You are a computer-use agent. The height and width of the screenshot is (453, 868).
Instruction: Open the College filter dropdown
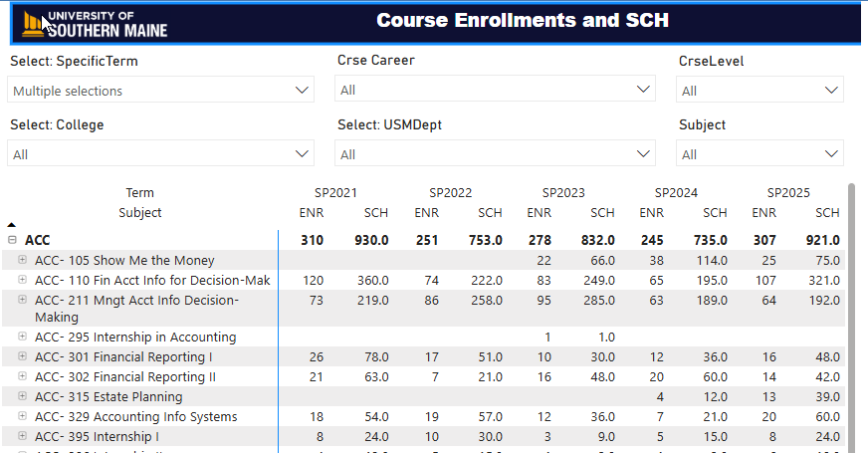[161, 154]
